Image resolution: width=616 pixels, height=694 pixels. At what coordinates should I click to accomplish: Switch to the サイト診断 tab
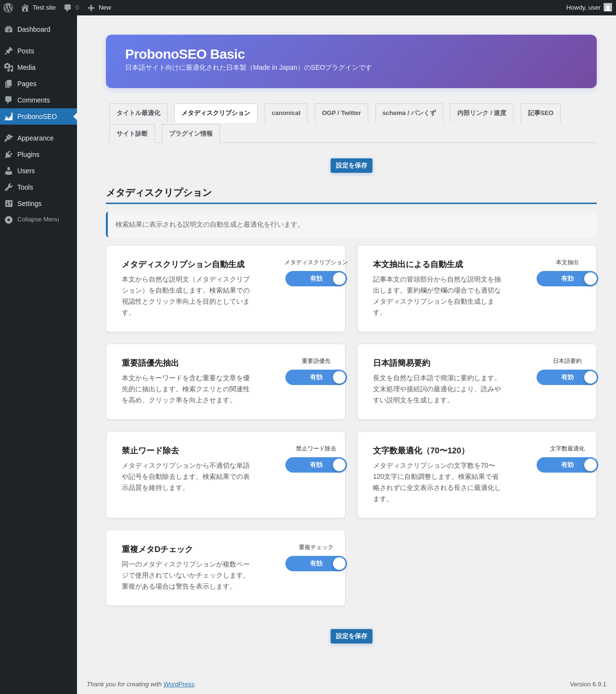[132, 134]
